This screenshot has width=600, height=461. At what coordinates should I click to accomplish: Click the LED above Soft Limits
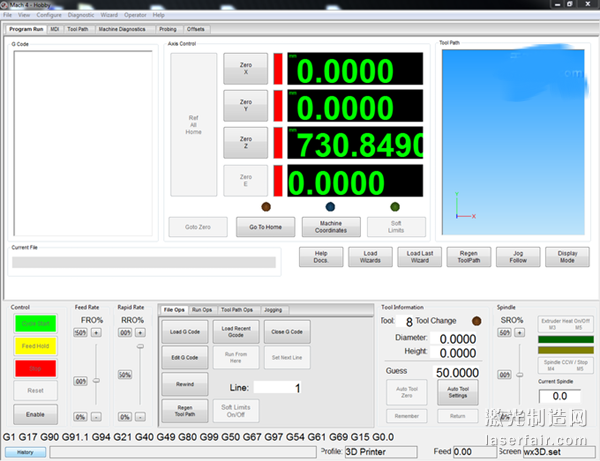pyautogui.click(x=395, y=207)
